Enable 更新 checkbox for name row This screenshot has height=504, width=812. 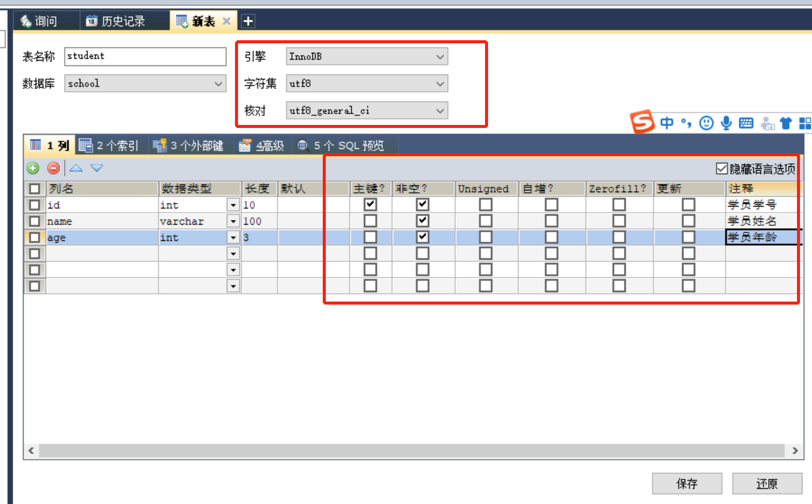[689, 221]
